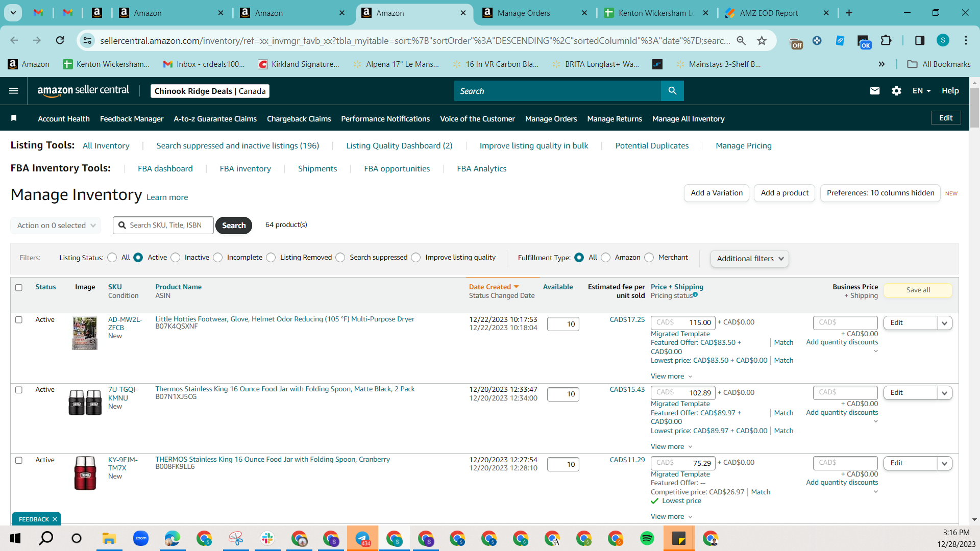Image resolution: width=980 pixels, height=551 pixels.
Task: Open the Action on 0 selected dropdown
Action: tap(56, 226)
